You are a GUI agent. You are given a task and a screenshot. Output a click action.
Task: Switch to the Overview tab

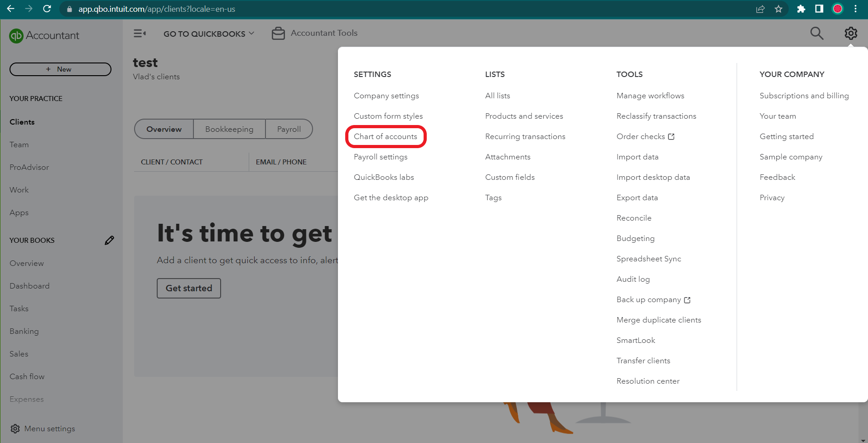(164, 129)
